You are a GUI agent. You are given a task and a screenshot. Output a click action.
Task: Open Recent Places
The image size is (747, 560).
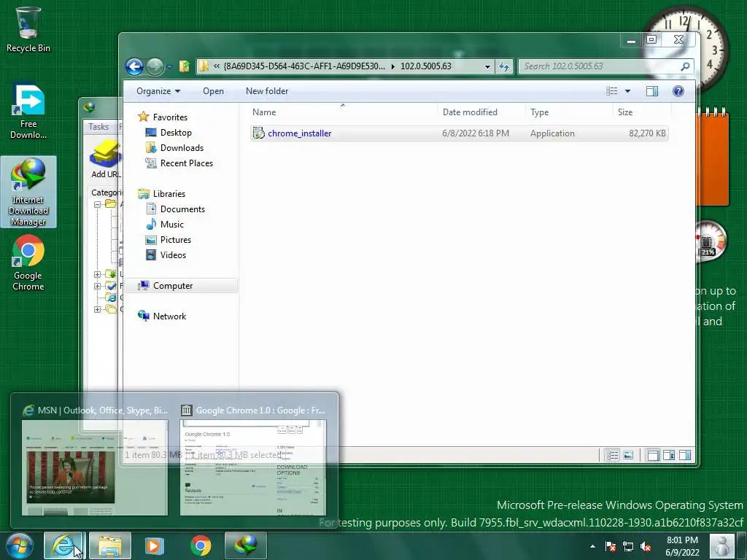click(186, 163)
